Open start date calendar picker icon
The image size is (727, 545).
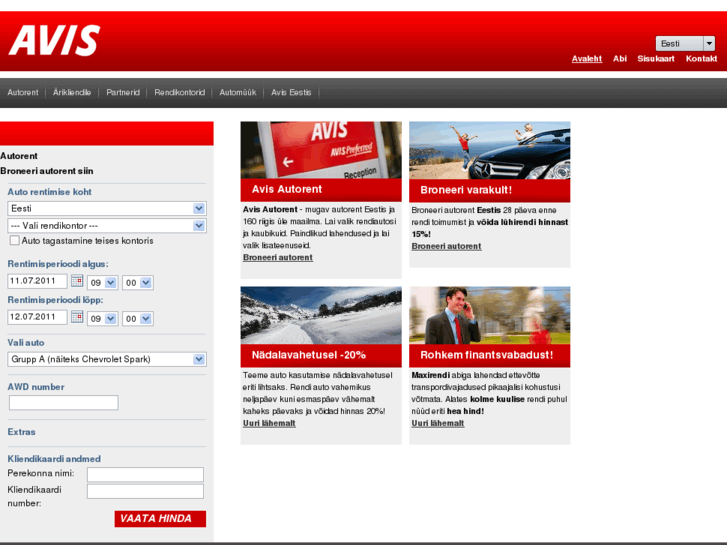77,281
